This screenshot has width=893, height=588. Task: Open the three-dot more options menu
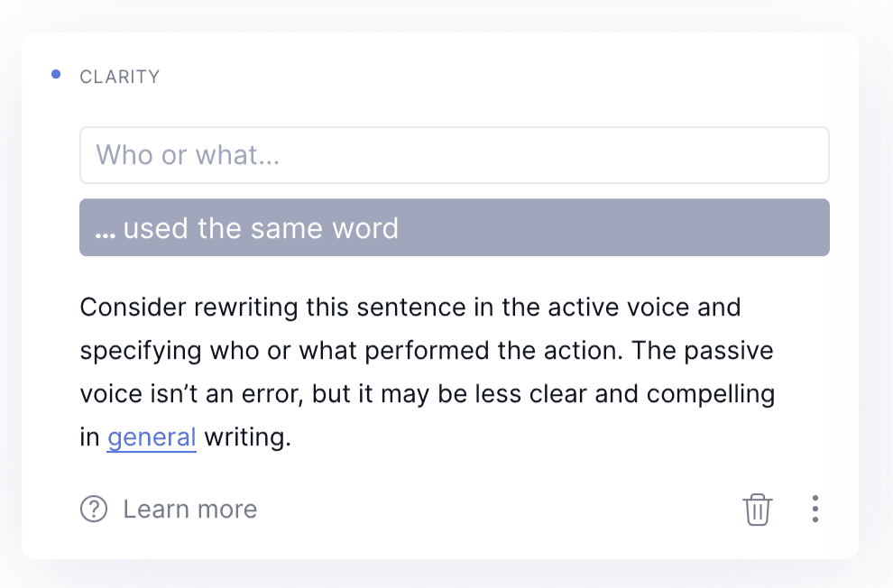pos(815,509)
